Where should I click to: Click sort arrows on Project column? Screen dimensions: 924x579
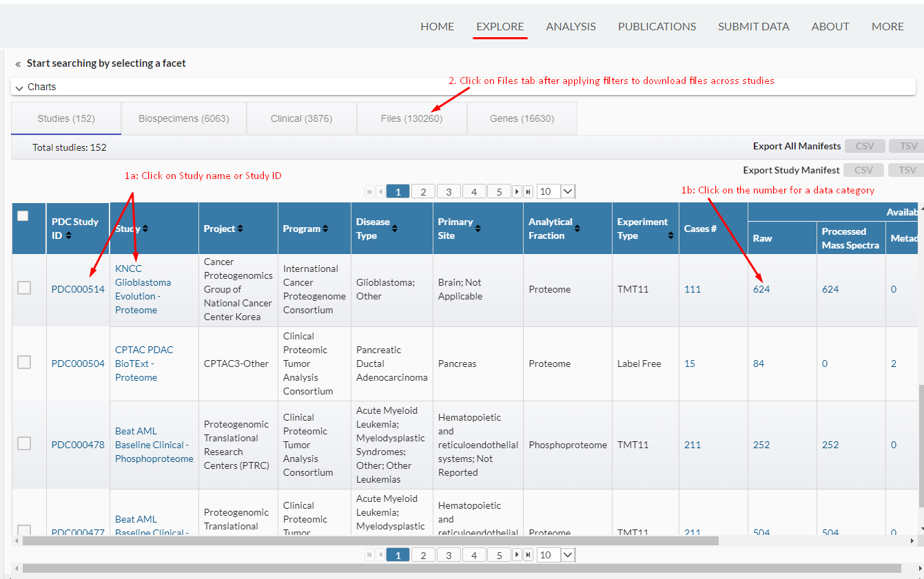(240, 229)
